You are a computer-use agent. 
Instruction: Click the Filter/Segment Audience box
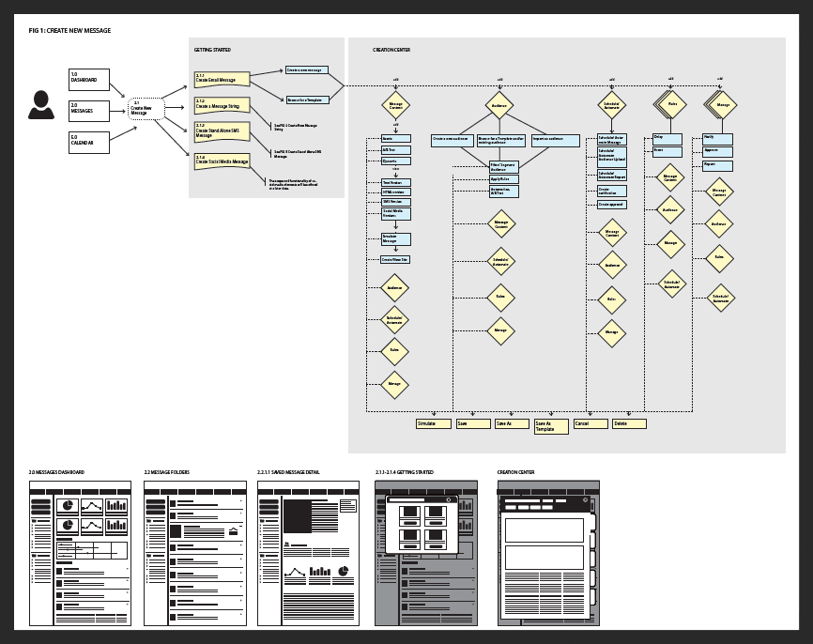click(x=504, y=167)
